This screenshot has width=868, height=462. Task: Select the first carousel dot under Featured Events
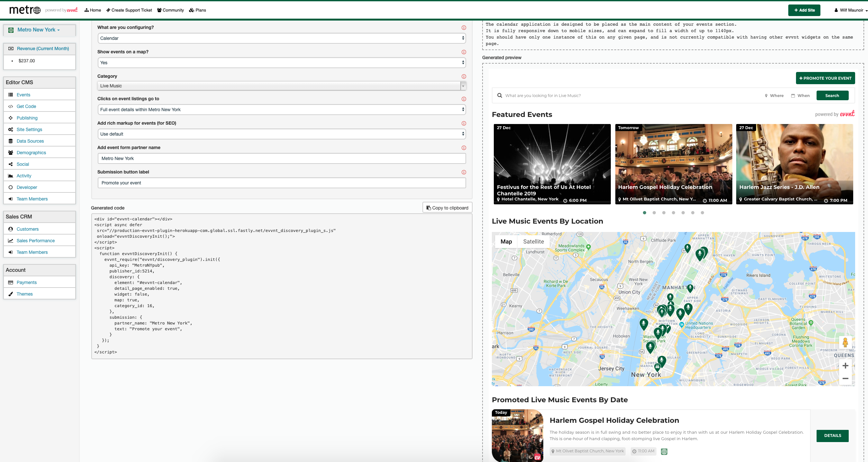click(644, 213)
